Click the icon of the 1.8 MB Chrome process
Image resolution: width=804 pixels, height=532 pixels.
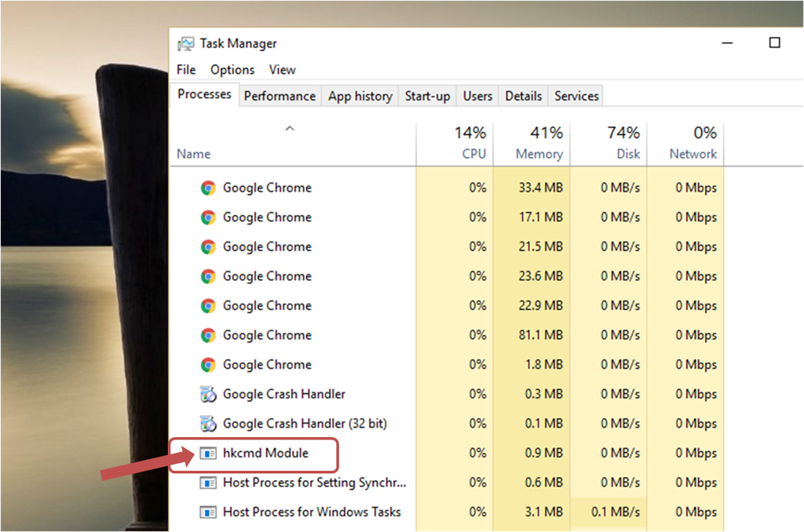coord(207,365)
